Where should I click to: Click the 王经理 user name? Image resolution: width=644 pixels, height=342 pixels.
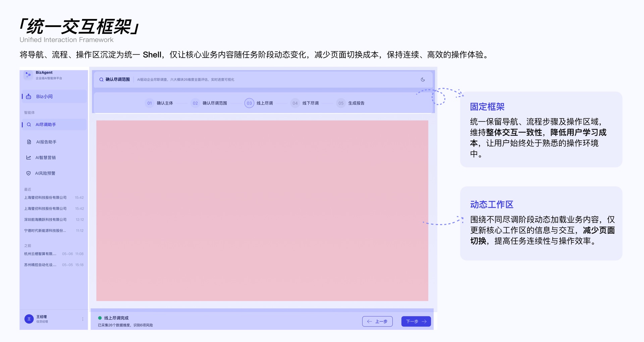pos(42,317)
